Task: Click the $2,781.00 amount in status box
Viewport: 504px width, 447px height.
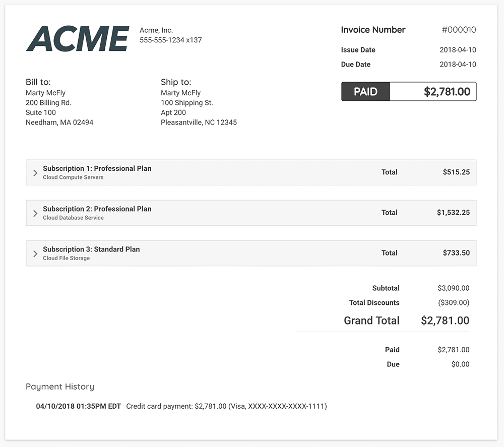Action: 447,92
